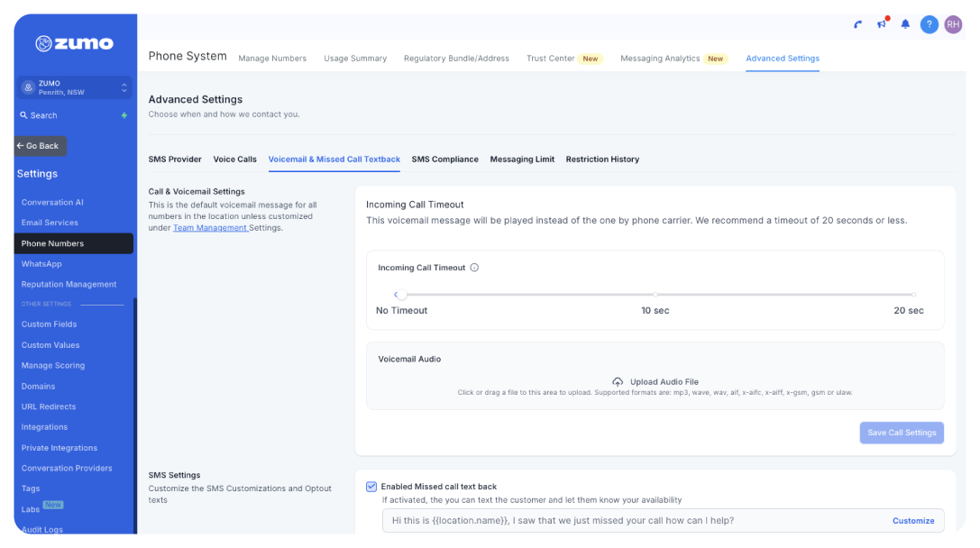Set the timeout slider to 10 sec

tap(655, 295)
